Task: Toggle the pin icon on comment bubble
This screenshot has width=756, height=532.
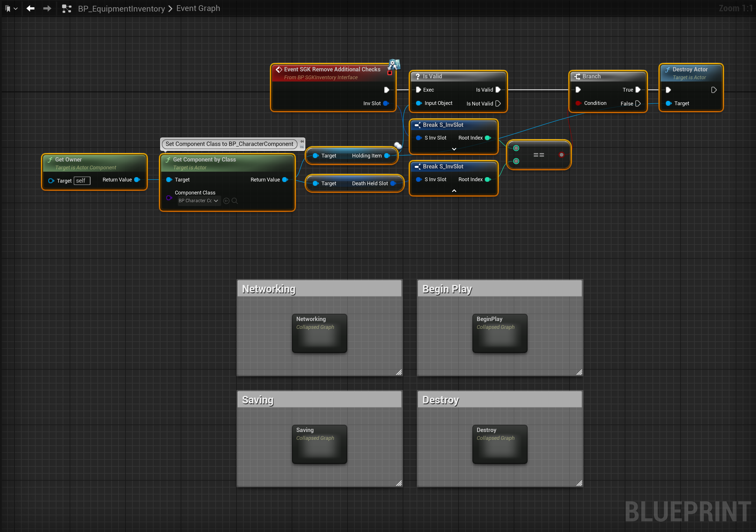Action: tap(302, 141)
